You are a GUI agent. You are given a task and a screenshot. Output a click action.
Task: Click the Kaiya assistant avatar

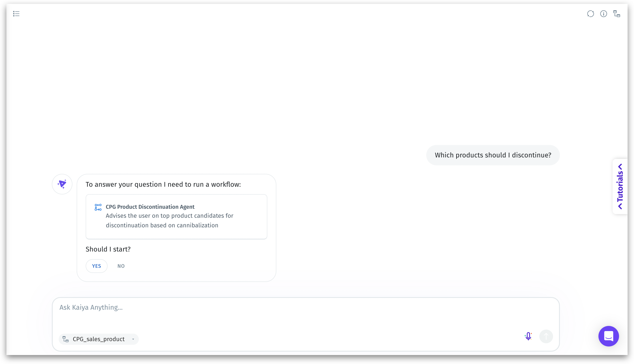(62, 184)
